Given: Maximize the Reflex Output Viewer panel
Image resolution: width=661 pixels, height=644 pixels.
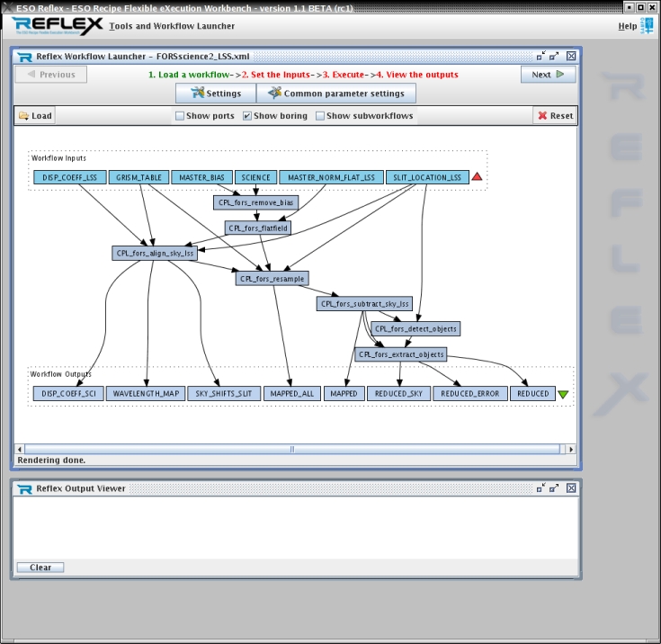Looking at the screenshot, I should point(554,488).
